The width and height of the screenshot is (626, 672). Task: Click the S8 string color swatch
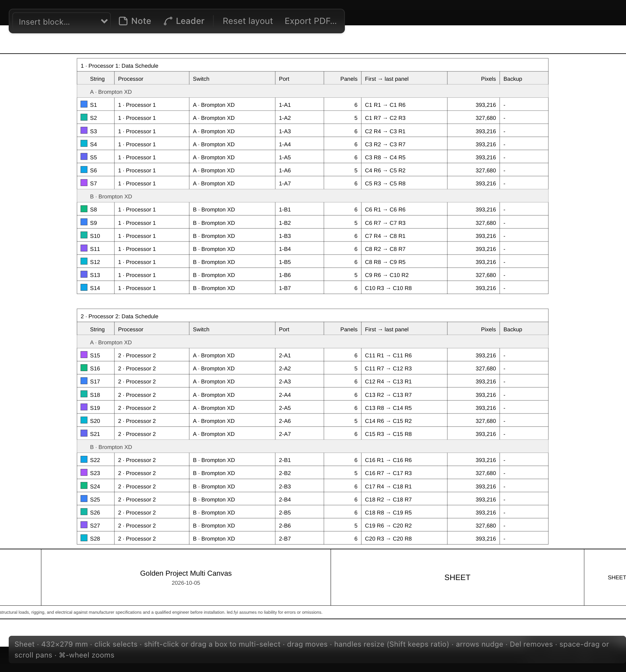[x=84, y=209]
